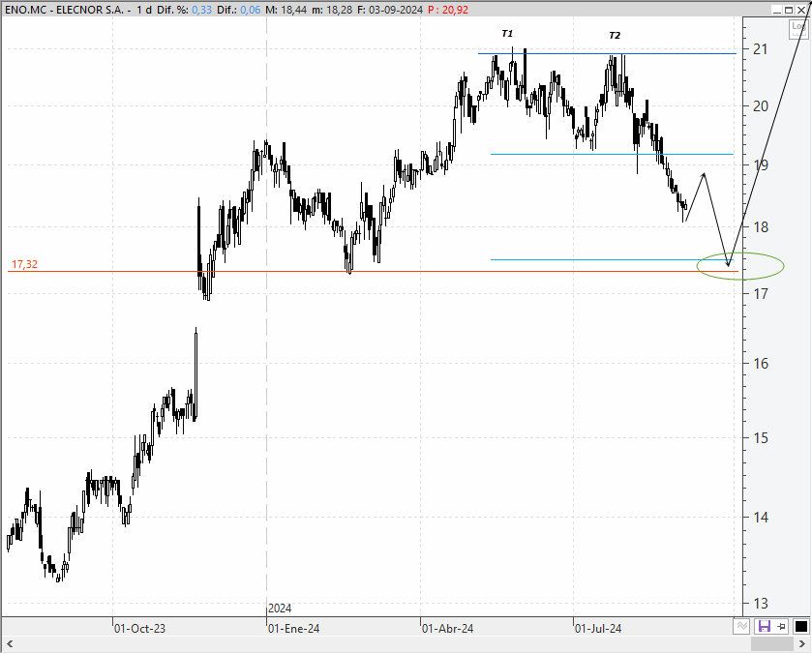
Task: Click the 15 price axis label
Action: pyautogui.click(x=760, y=438)
